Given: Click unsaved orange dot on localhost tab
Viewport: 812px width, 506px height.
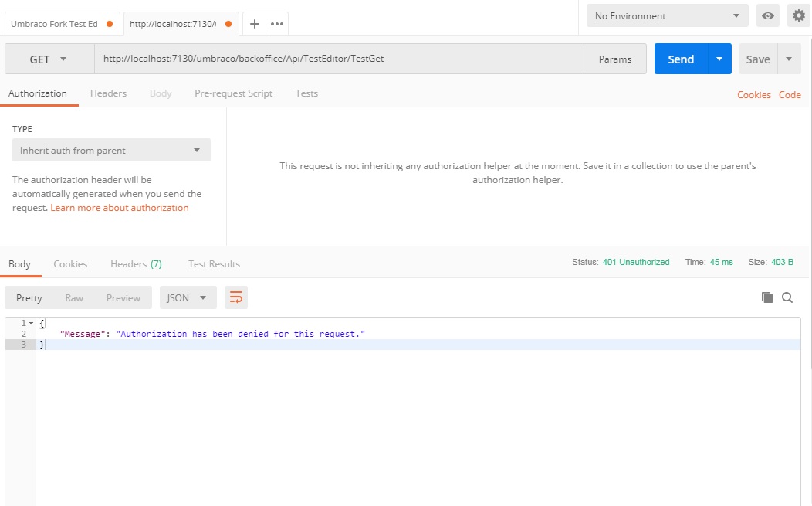Looking at the screenshot, I should [228, 24].
